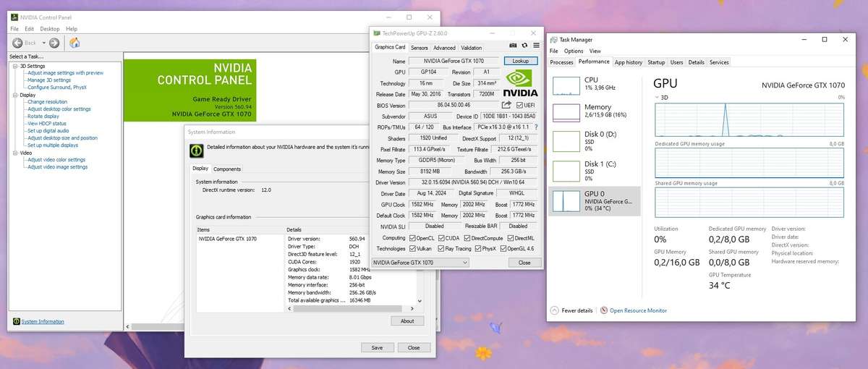
Task: Click Set up multiple displays in task tree
Action: coord(54,145)
